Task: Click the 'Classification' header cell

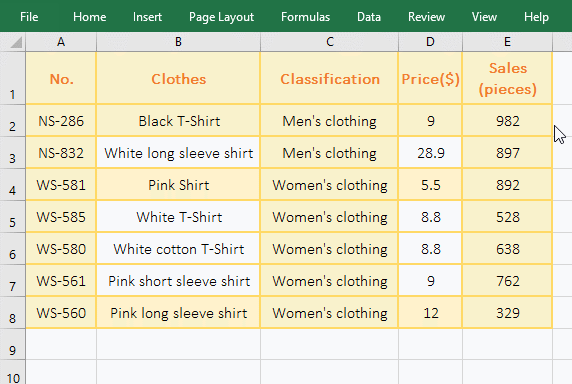Action: (x=329, y=78)
